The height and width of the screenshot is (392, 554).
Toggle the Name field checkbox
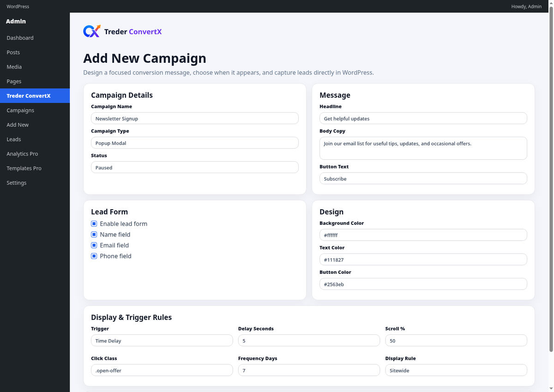94,235
